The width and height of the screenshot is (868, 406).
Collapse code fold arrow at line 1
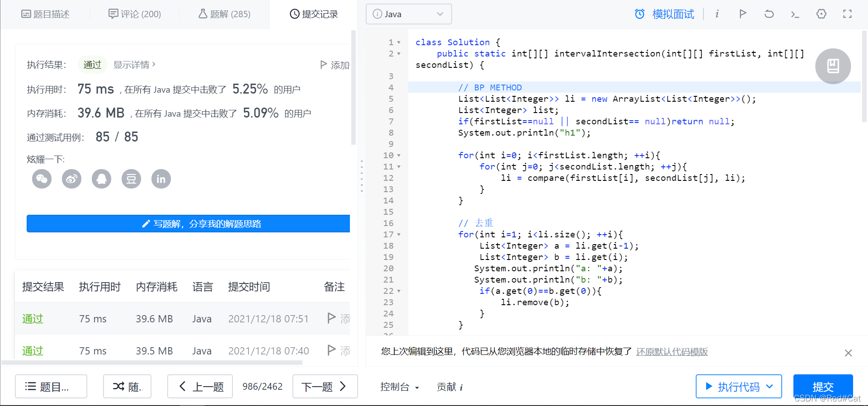(399, 42)
